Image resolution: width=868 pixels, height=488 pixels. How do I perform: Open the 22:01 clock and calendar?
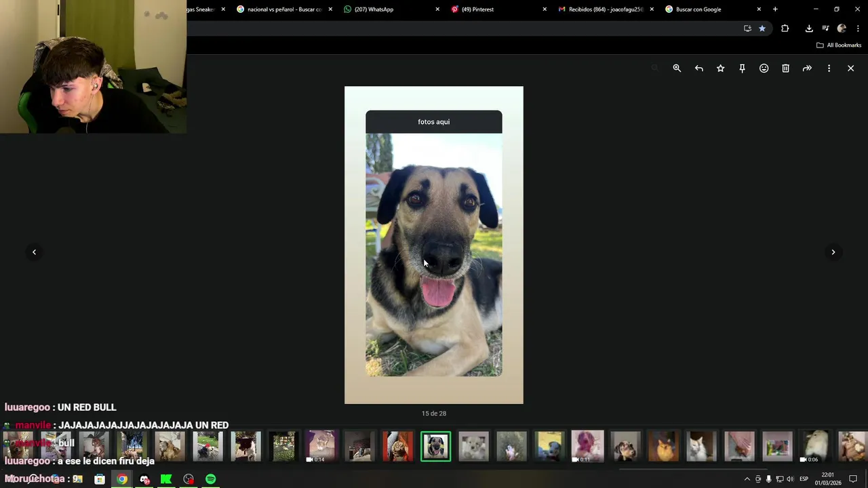coord(827,479)
